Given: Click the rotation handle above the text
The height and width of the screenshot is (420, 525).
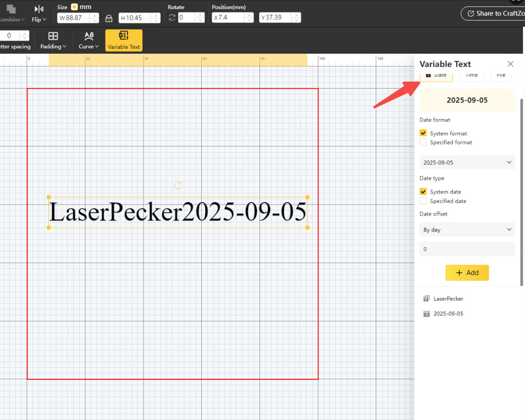Looking at the screenshot, I should [x=178, y=186].
